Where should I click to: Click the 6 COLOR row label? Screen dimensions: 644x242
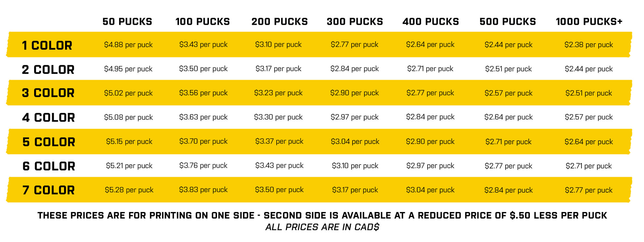[49, 166]
